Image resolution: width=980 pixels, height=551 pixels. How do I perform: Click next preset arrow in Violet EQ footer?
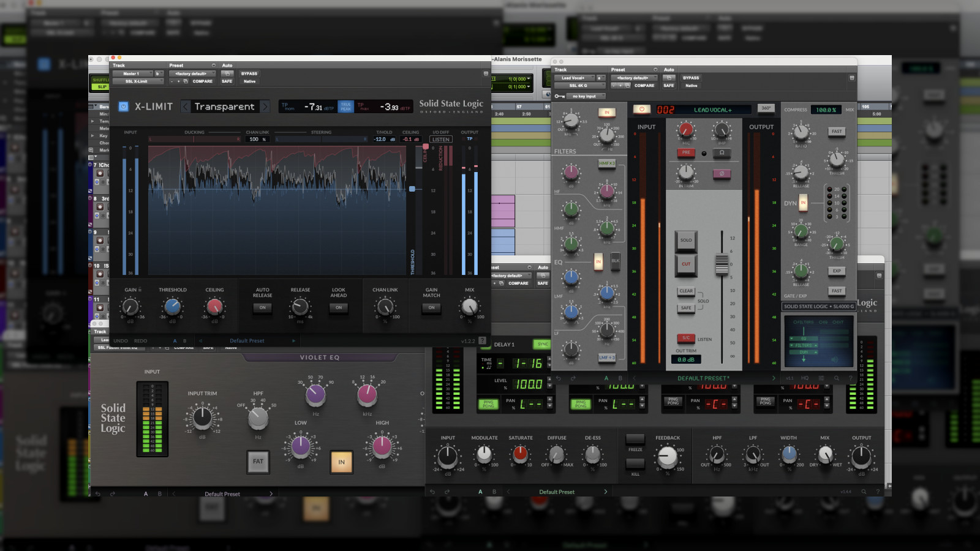[x=271, y=493]
